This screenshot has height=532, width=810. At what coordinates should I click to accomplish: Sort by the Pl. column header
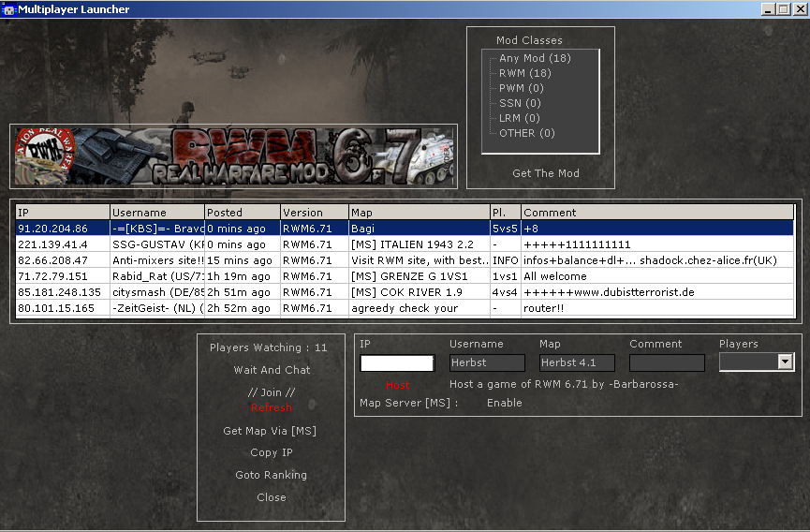pos(506,213)
